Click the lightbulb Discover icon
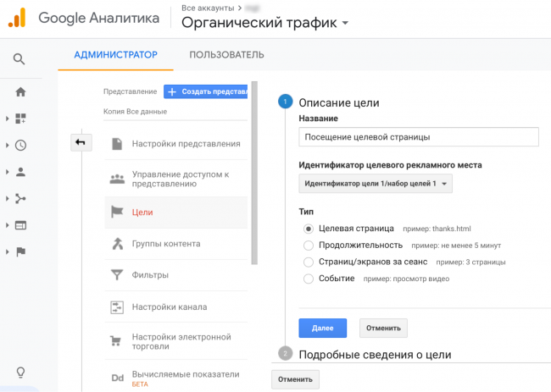551x392 pixels. click(x=20, y=372)
